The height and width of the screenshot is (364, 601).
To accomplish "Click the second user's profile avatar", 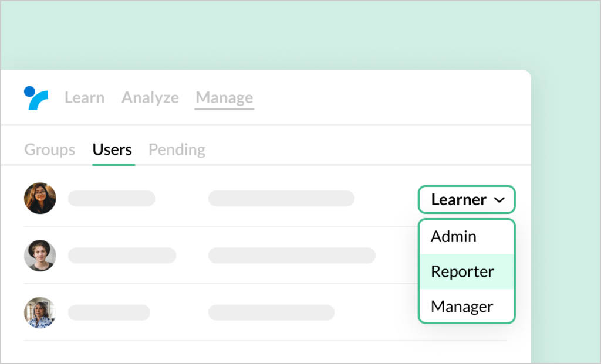I will [39, 255].
